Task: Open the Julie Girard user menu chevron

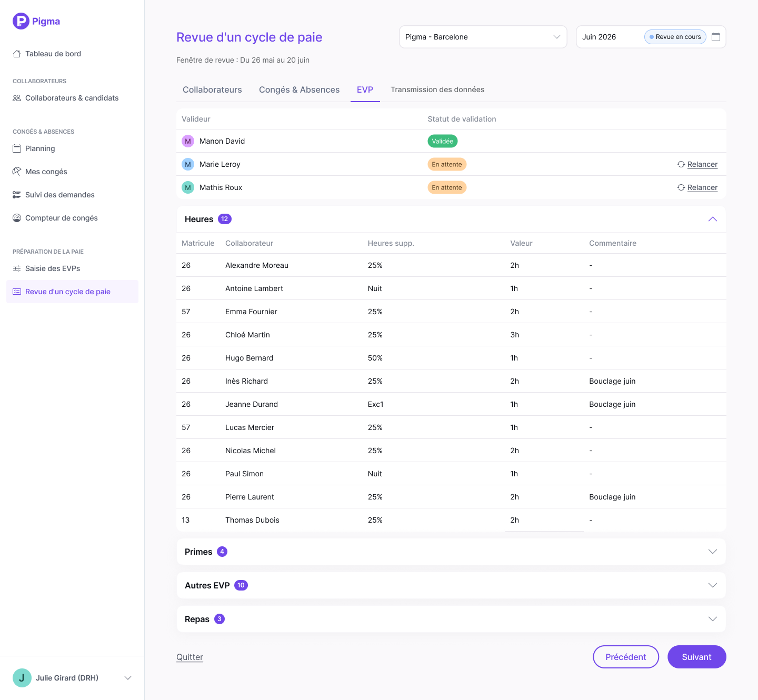Action: click(128, 678)
